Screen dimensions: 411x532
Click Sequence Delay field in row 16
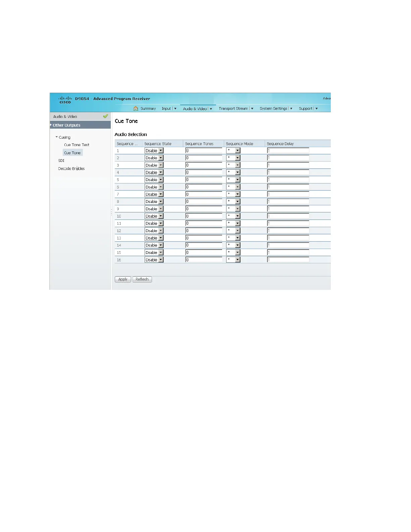(x=288, y=260)
